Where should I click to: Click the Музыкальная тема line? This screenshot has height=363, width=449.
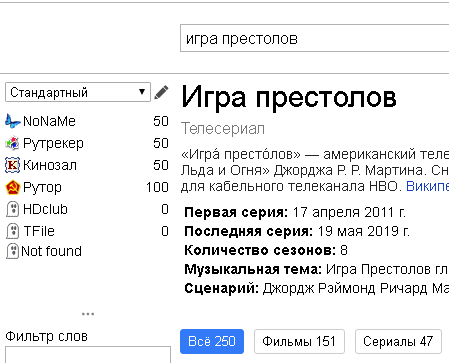click(x=316, y=269)
